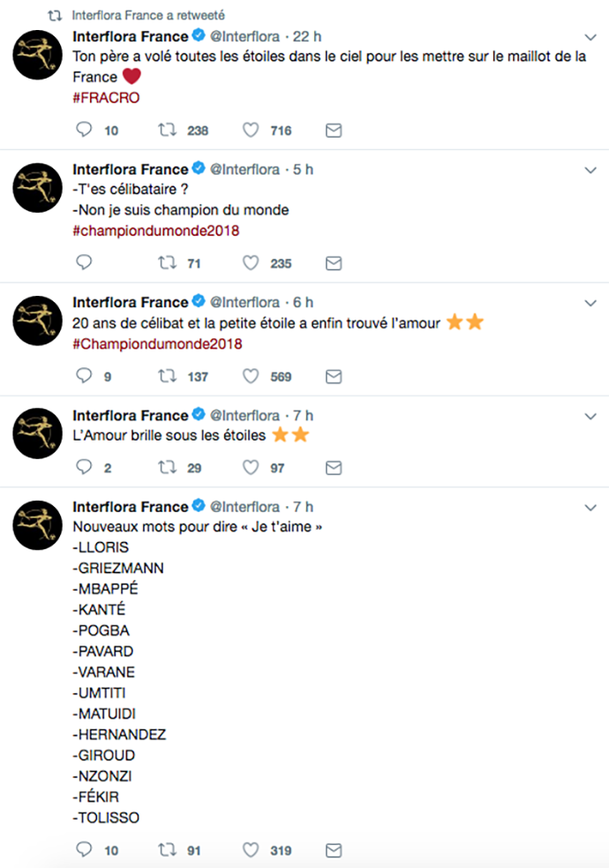Screen dimensions: 609x868
Task: Reply to the "T'es célibataire ?" tweet
Action: tap(85, 262)
